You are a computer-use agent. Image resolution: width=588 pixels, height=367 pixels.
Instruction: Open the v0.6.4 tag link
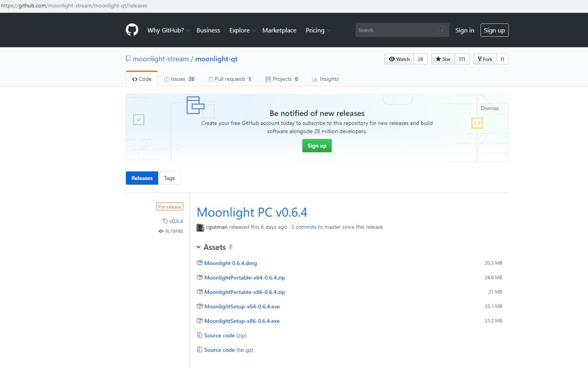(x=173, y=221)
